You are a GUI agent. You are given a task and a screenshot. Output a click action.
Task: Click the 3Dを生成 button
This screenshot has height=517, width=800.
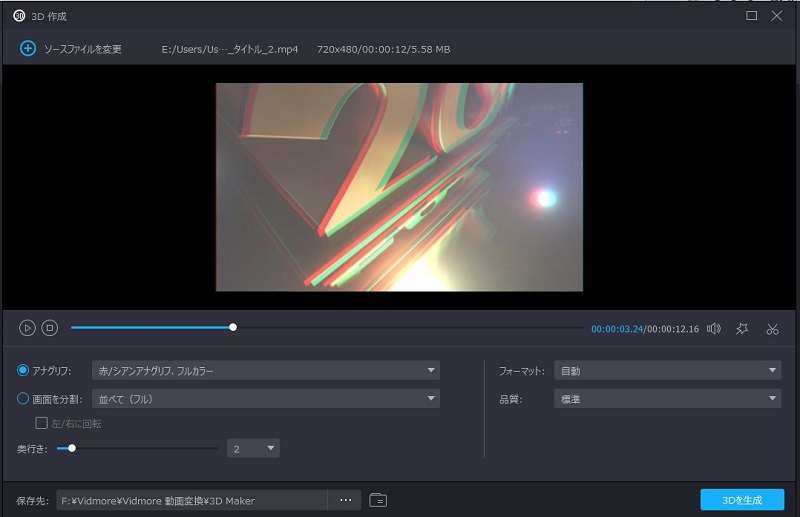point(742,500)
